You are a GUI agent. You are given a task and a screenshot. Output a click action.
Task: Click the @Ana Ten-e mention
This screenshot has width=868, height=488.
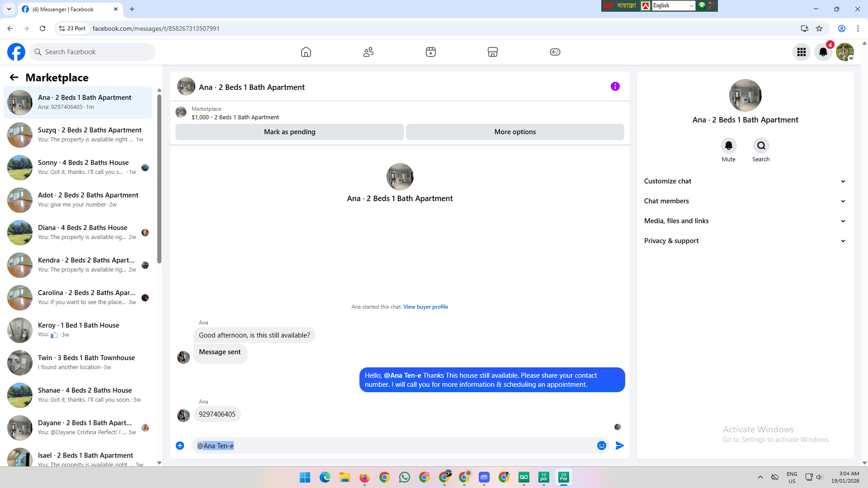[402, 375]
